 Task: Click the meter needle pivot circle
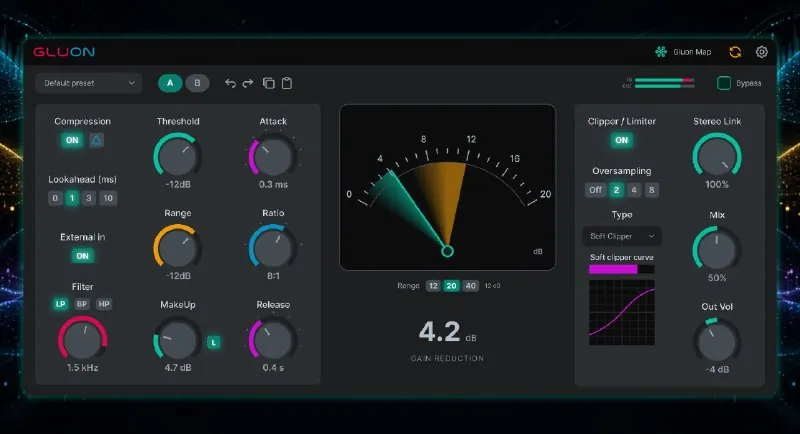pyautogui.click(x=447, y=251)
